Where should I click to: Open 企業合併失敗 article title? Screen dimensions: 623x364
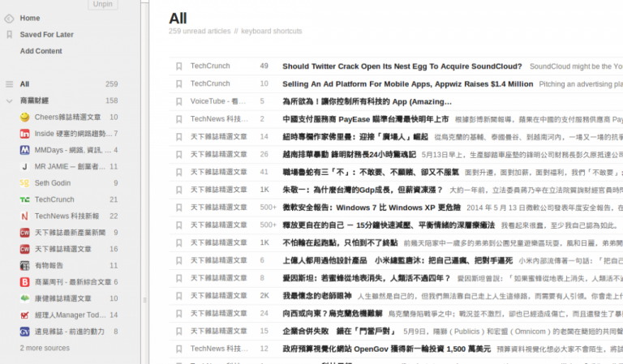[x=340, y=331]
